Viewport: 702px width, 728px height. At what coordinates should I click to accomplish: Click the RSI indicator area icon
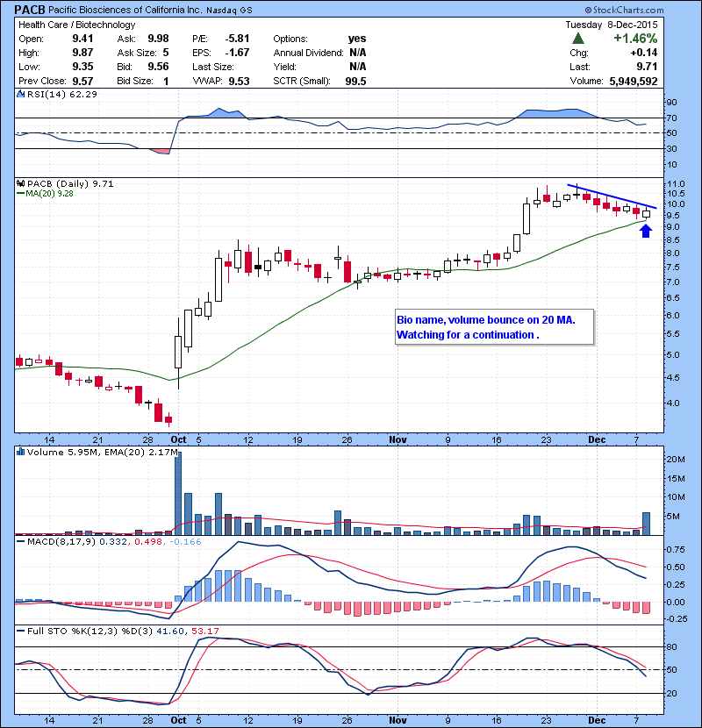(x=20, y=94)
